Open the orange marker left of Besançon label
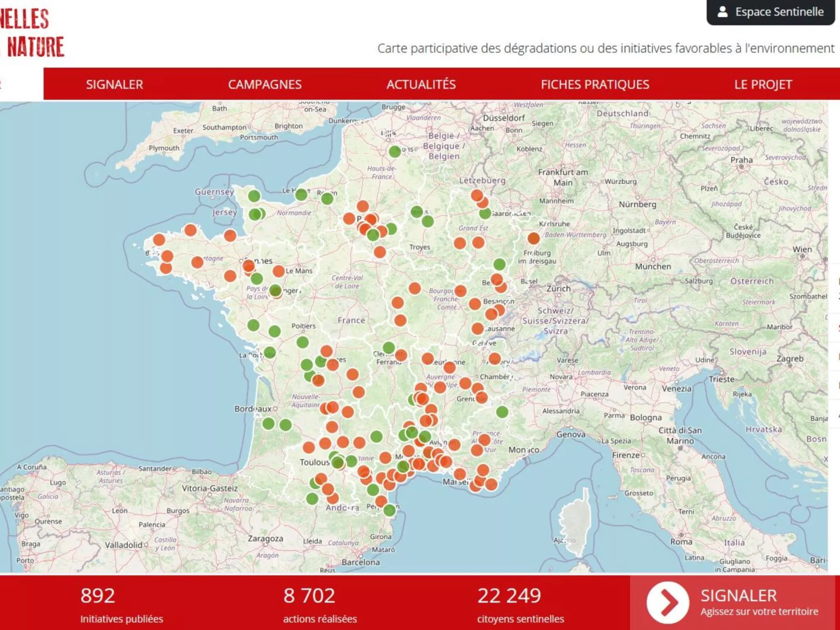Image resolution: width=840 pixels, height=630 pixels. [x=475, y=304]
